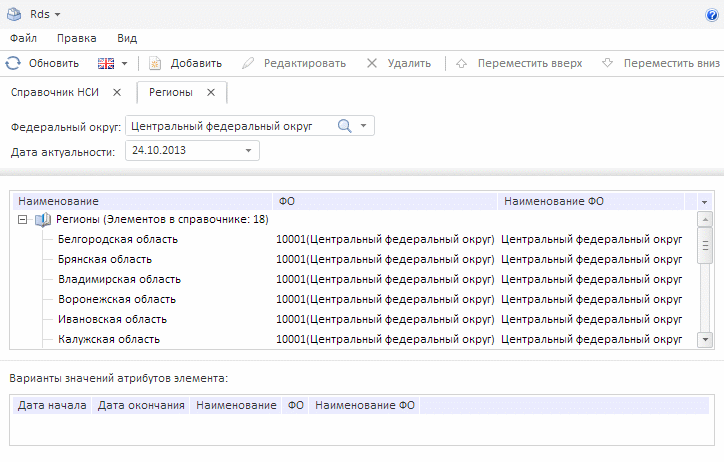Click the Edit (Редактировать) pencil icon
This screenshot has width=724, height=462.
coord(248,63)
